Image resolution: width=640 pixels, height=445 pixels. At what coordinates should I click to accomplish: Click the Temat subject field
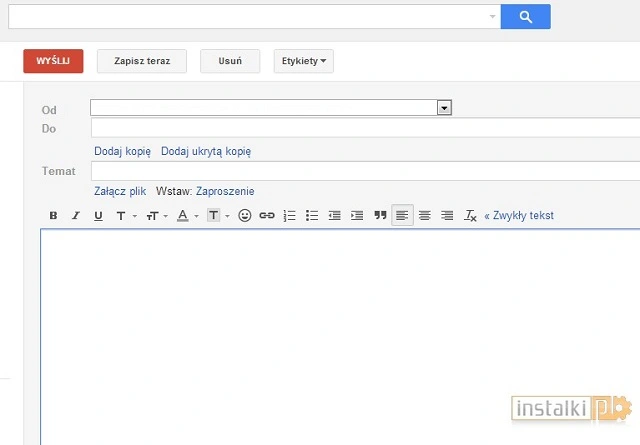pos(365,171)
